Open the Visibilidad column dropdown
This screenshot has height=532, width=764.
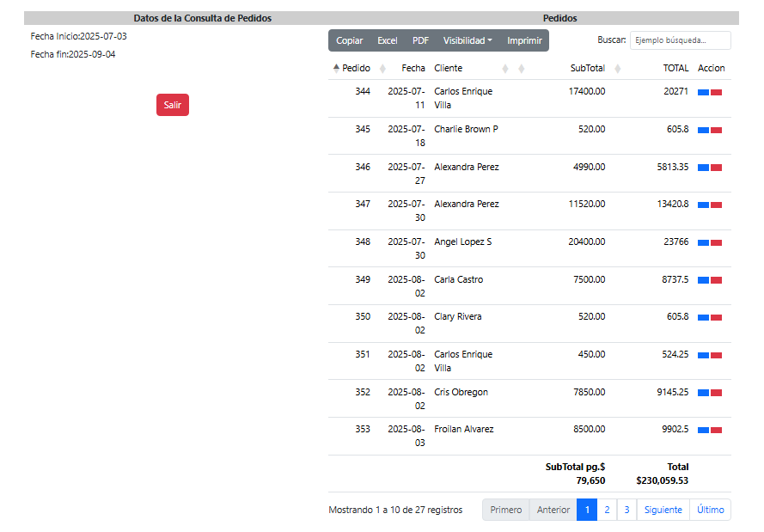click(468, 40)
